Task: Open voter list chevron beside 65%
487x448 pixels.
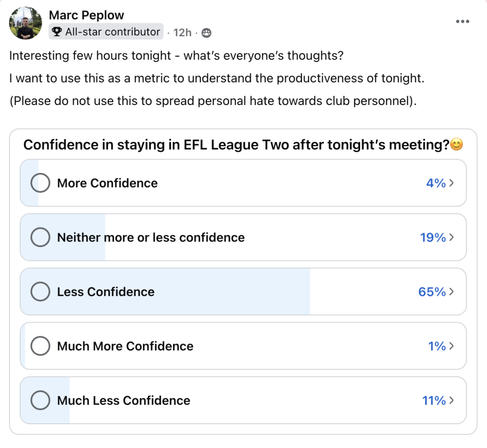Action: click(x=451, y=292)
